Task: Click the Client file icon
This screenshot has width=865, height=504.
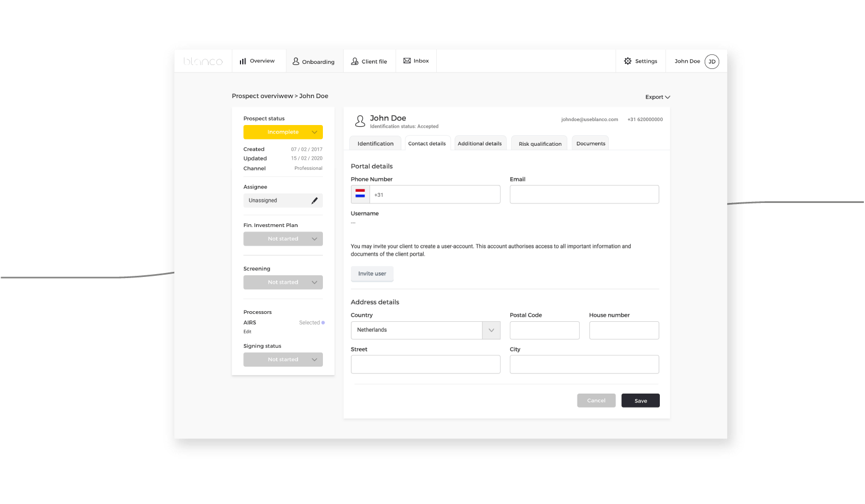Action: (x=355, y=61)
